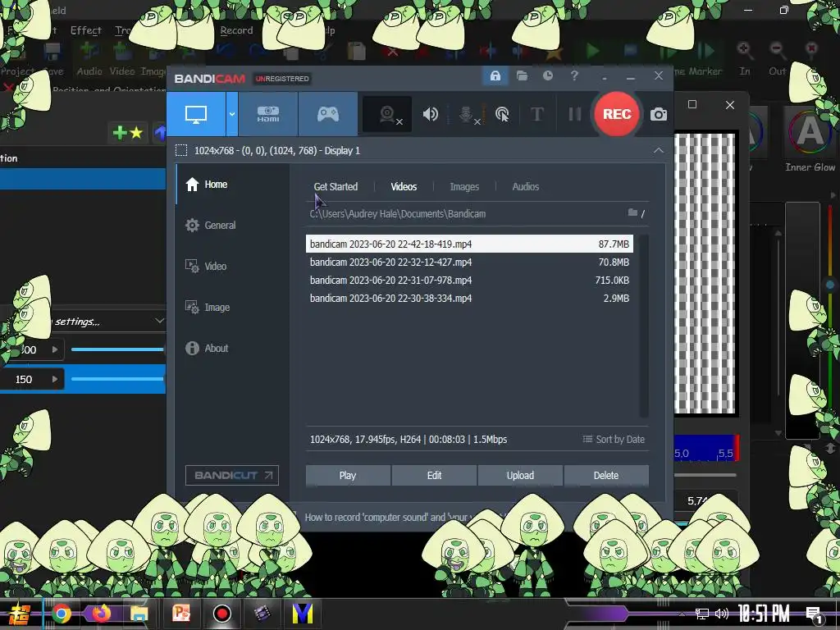Switch to Get Started tab

(336, 187)
